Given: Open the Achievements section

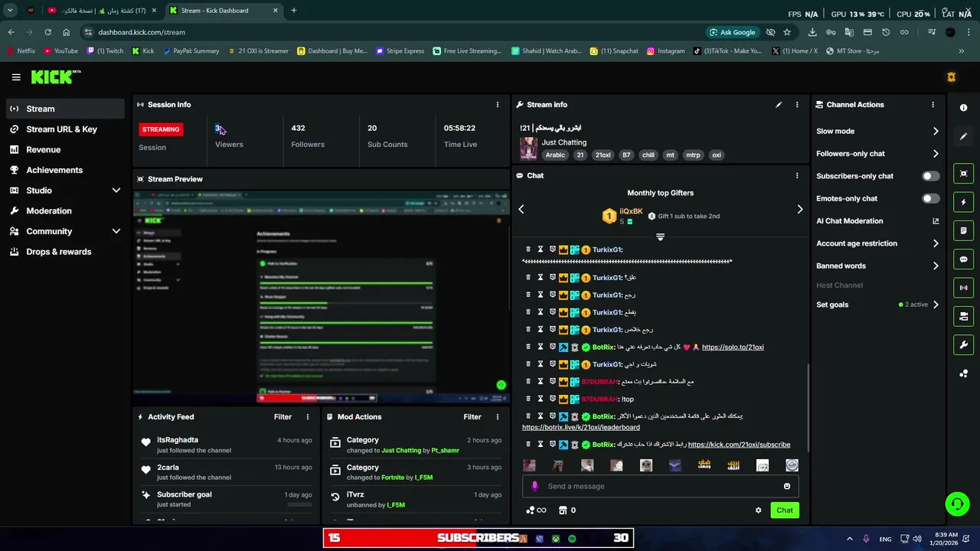Looking at the screenshot, I should click(64, 170).
